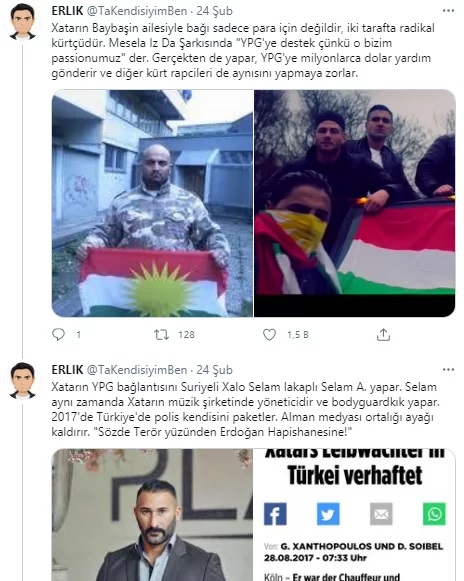Click the WhatsApp icon in article image
464x581 pixels.
coord(434,514)
